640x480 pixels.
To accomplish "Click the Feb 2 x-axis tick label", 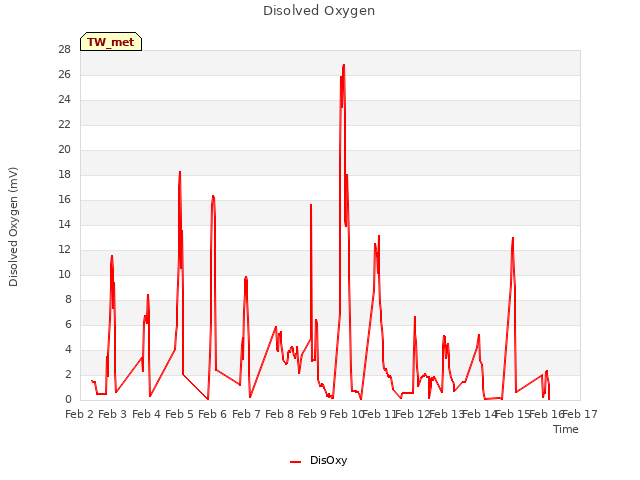I will click(x=80, y=414).
